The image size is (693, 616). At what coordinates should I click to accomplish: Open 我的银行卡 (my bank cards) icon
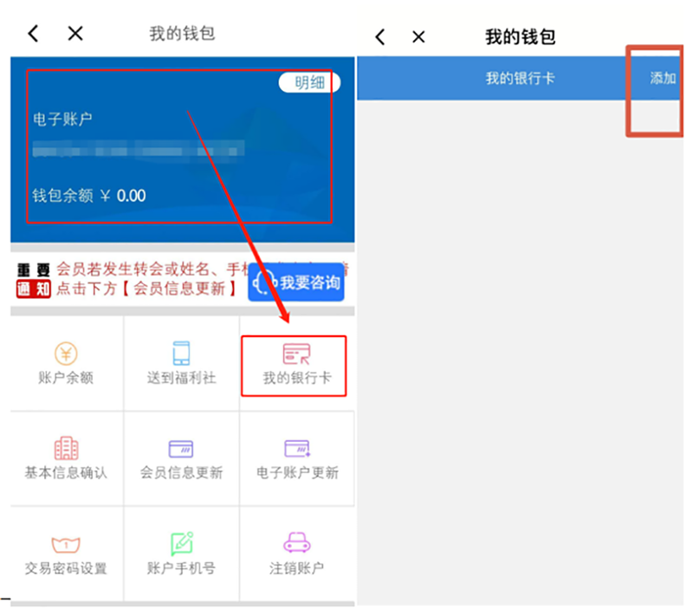click(x=295, y=362)
